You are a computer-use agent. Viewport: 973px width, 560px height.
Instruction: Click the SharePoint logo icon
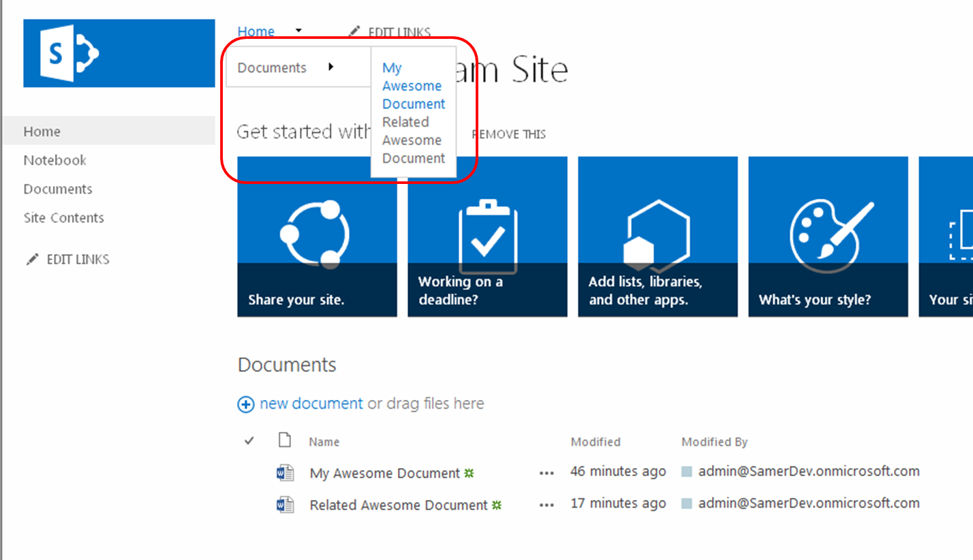click(x=69, y=53)
